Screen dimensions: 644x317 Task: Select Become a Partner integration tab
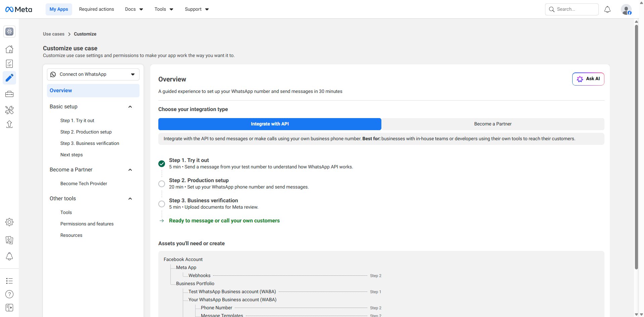(x=493, y=124)
